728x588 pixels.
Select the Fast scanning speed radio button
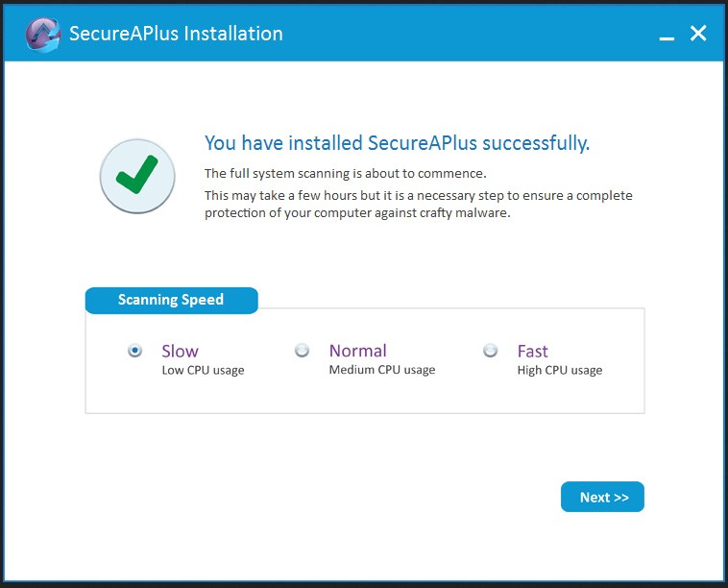[490, 350]
